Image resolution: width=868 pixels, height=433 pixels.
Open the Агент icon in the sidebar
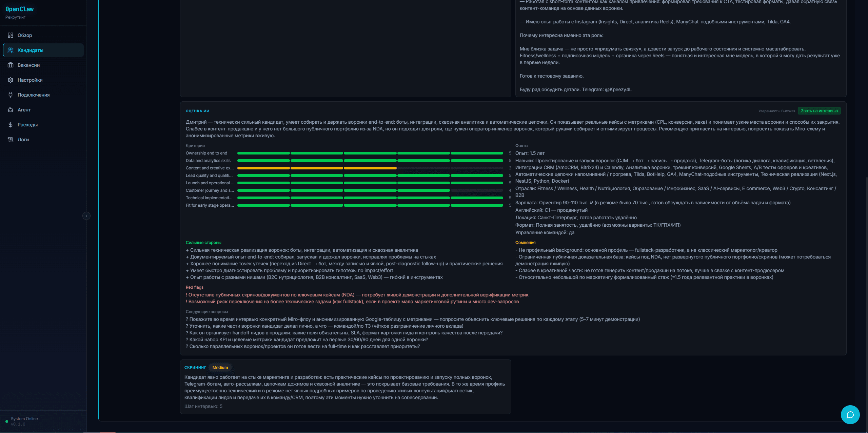tap(10, 110)
